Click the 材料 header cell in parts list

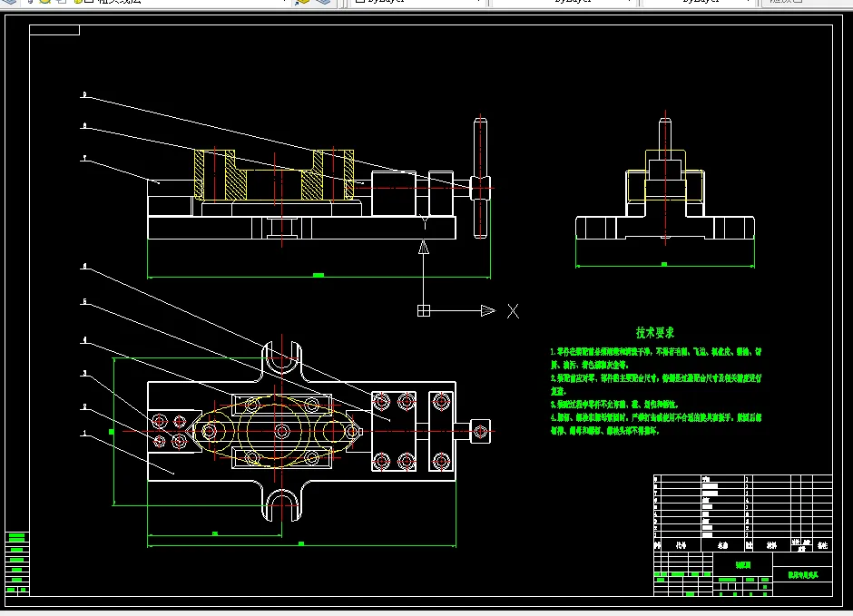pyautogui.click(x=771, y=544)
